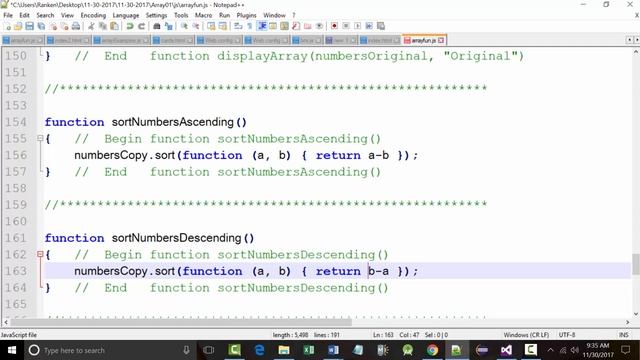Click the Open file toolbar icon
The width and height of the screenshot is (640, 360).
coord(18,26)
